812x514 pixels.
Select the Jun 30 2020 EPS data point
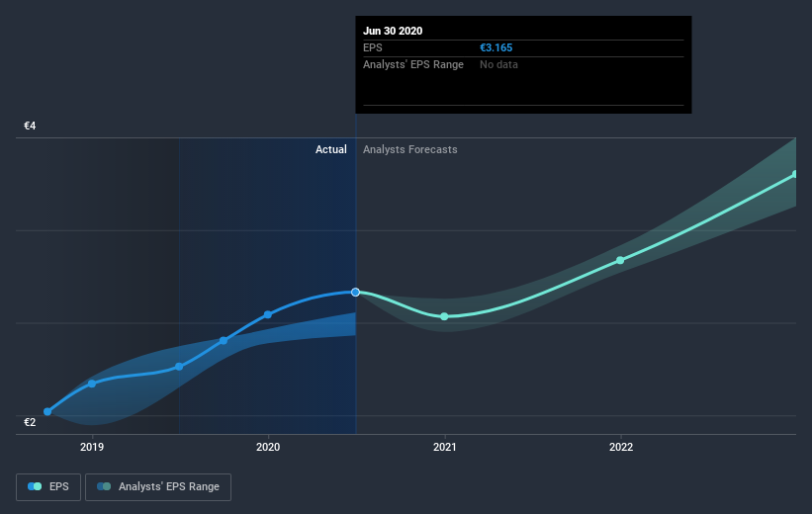pyautogui.click(x=355, y=293)
